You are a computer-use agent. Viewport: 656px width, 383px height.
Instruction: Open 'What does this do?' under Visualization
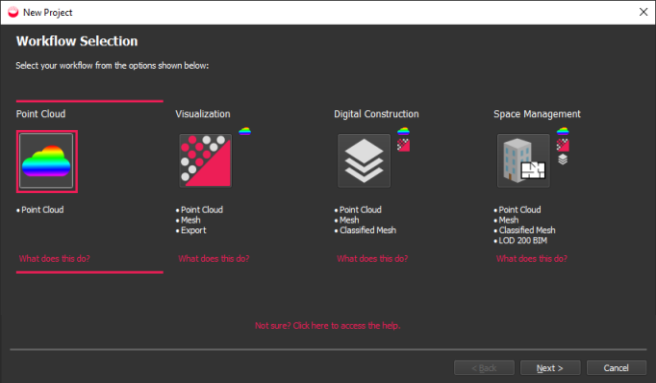214,259
